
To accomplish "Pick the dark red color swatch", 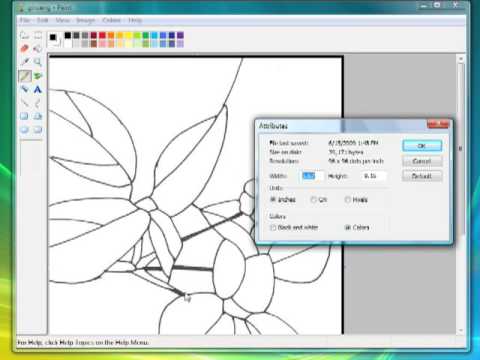I will click(x=94, y=35).
